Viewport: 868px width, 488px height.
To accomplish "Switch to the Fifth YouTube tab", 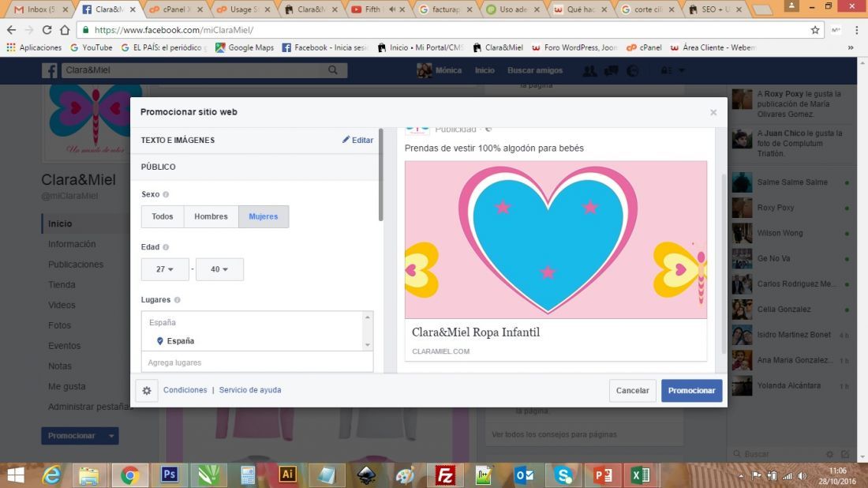I will [x=378, y=9].
